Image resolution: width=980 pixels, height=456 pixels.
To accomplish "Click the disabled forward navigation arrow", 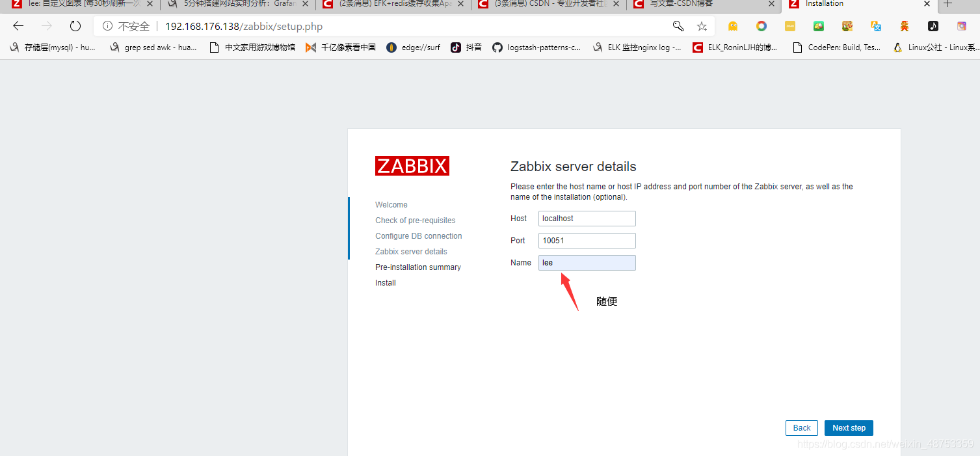I will [47, 26].
